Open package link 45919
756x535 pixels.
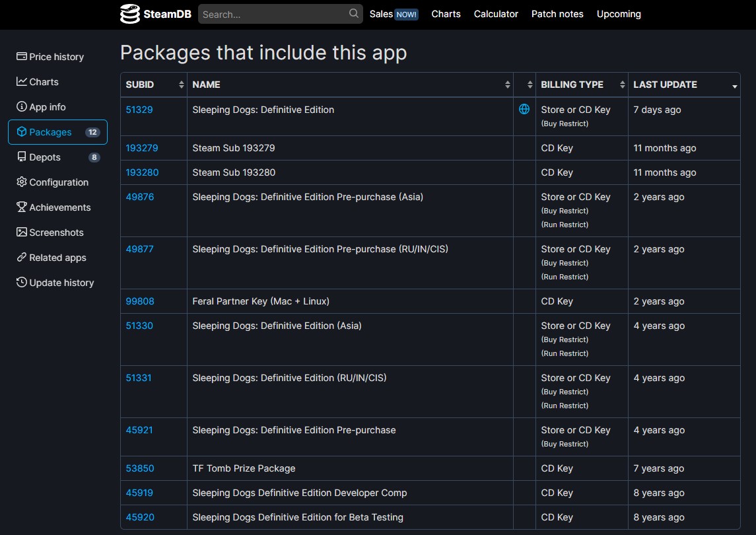click(139, 493)
